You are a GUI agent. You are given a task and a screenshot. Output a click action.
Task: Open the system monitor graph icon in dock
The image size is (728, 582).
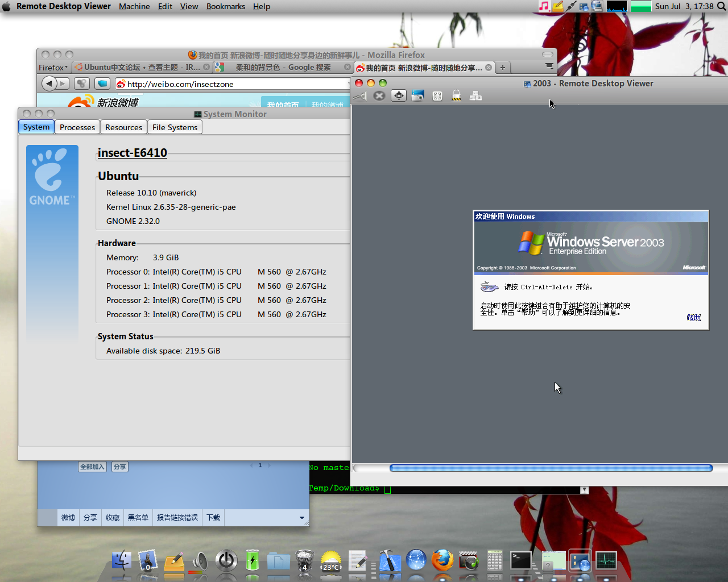(606, 561)
